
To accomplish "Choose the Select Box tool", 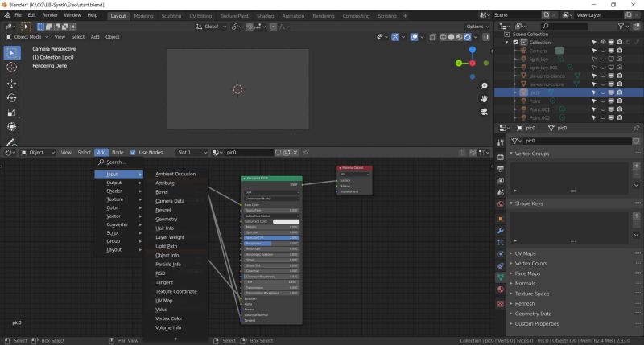I will click(x=11, y=53).
